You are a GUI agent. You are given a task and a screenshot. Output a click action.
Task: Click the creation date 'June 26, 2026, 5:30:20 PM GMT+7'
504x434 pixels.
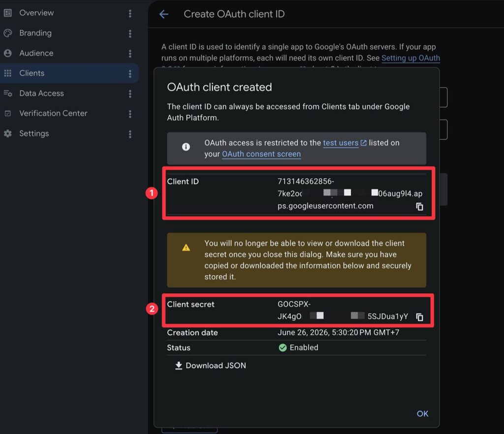[x=338, y=333]
